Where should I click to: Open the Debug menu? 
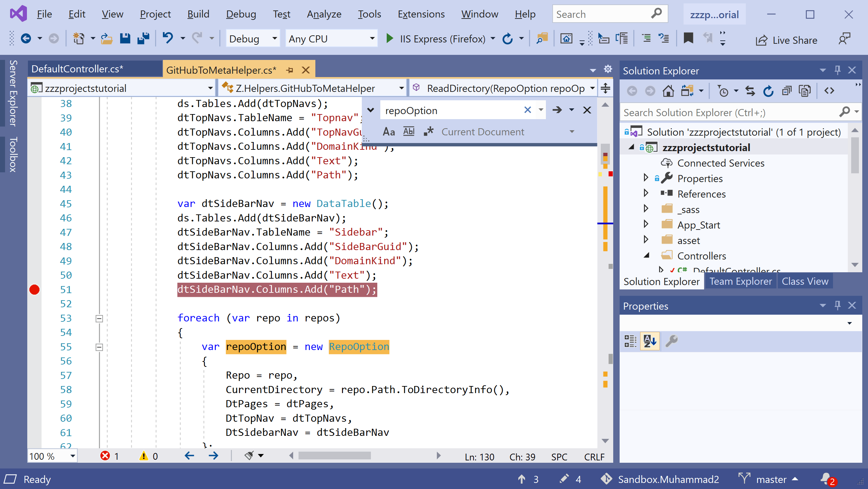[241, 14]
